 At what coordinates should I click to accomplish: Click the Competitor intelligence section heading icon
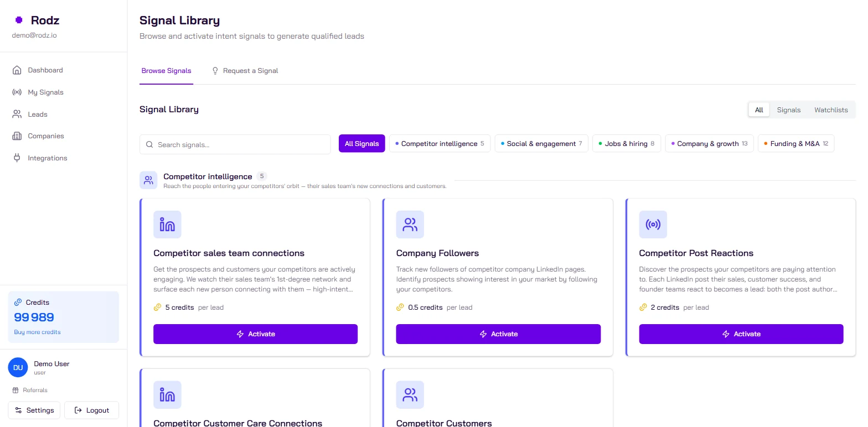(x=148, y=180)
